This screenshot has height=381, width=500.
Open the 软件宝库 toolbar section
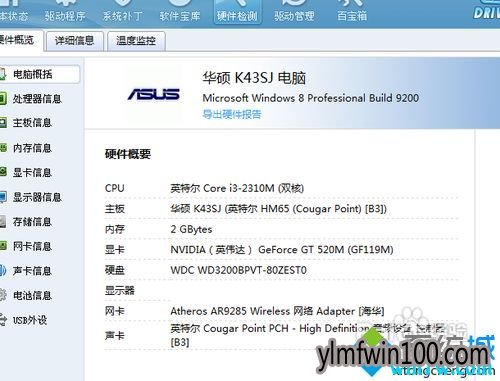pos(180,12)
